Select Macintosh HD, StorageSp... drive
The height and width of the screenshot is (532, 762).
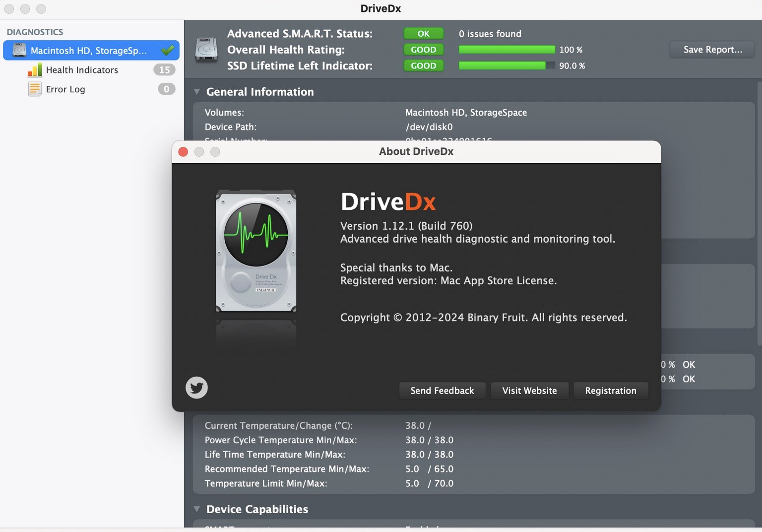coord(91,50)
